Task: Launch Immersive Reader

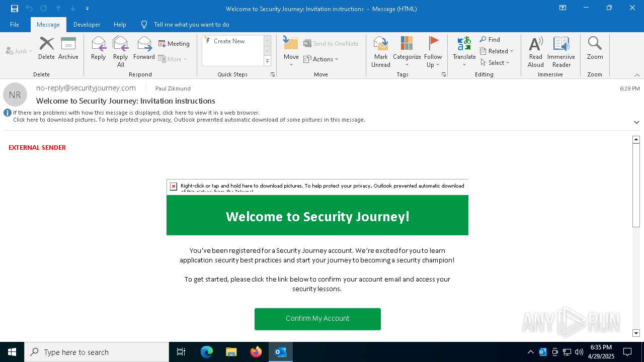Action: (561, 52)
